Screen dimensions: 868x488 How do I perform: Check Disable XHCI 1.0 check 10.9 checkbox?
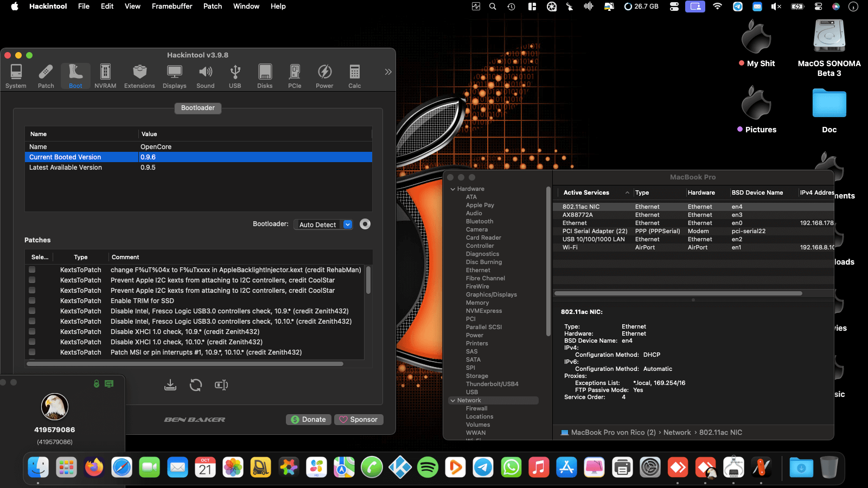click(32, 331)
